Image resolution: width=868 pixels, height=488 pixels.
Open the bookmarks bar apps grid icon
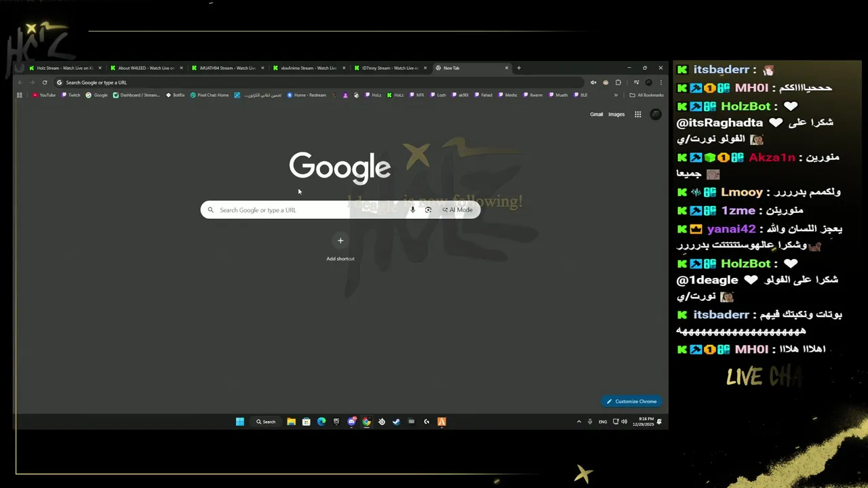point(20,95)
